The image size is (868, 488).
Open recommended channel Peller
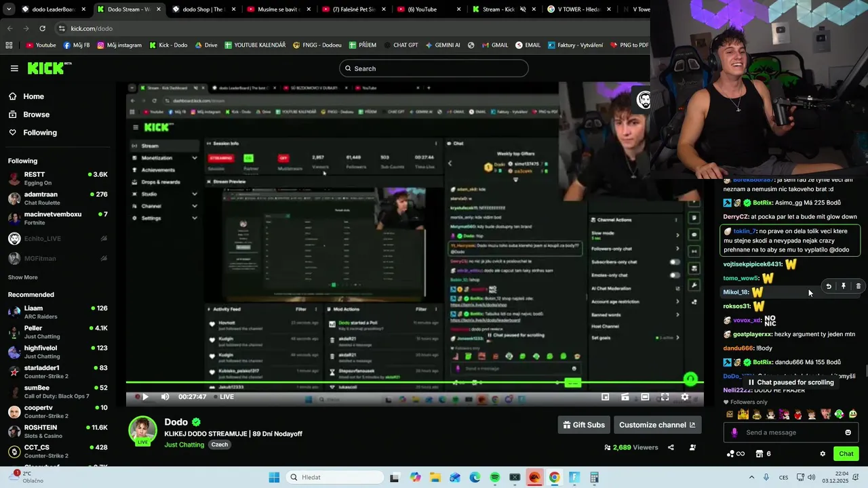click(57, 332)
